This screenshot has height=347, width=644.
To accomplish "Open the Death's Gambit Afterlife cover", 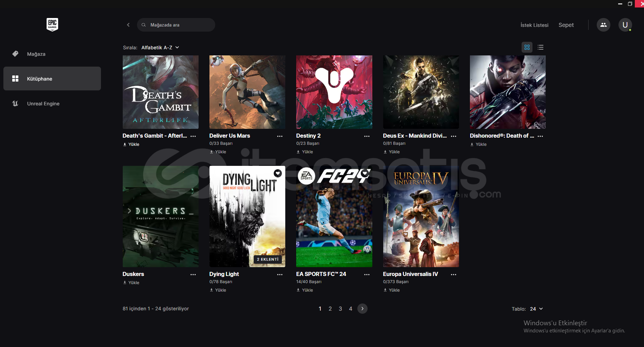I will (160, 92).
